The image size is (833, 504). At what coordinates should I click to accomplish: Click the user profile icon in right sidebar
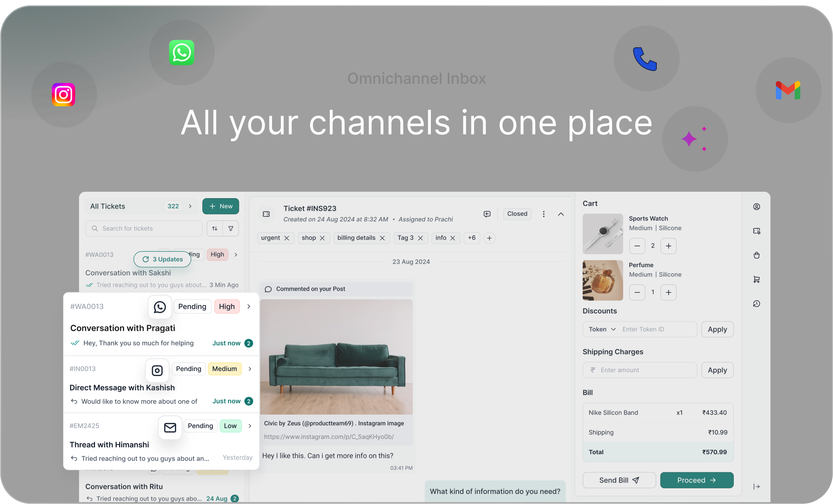pyautogui.click(x=757, y=207)
